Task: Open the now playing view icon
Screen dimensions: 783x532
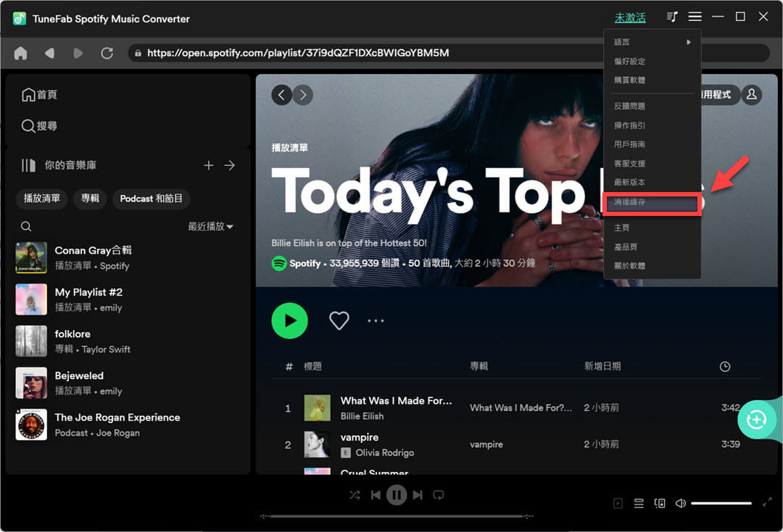Action: click(x=618, y=504)
